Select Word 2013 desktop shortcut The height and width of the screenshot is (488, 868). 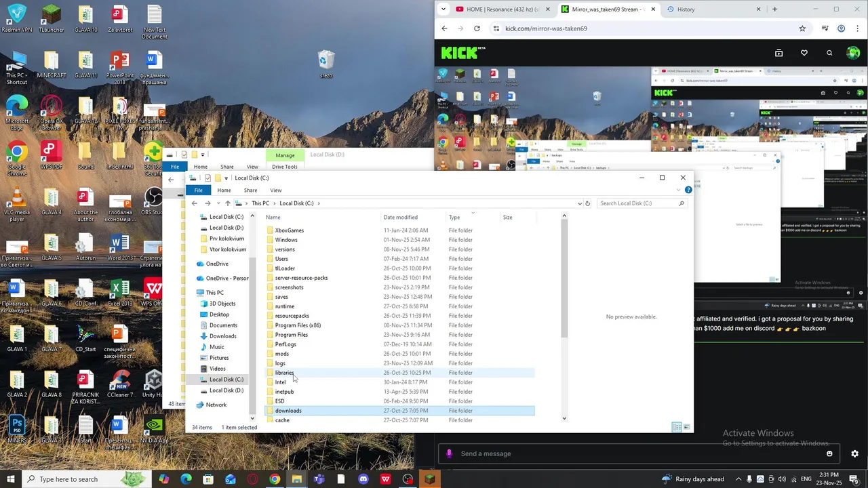tap(120, 249)
